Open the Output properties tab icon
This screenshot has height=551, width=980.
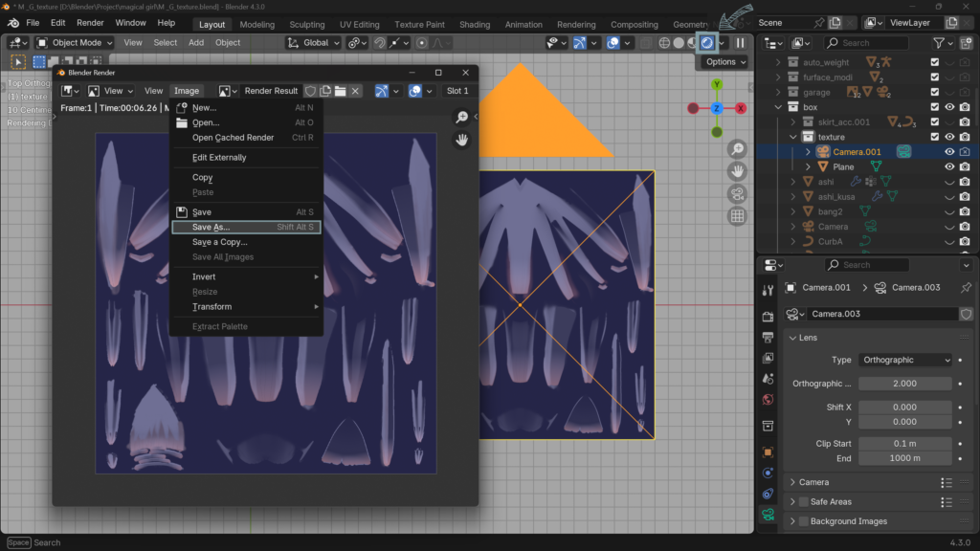coord(768,337)
